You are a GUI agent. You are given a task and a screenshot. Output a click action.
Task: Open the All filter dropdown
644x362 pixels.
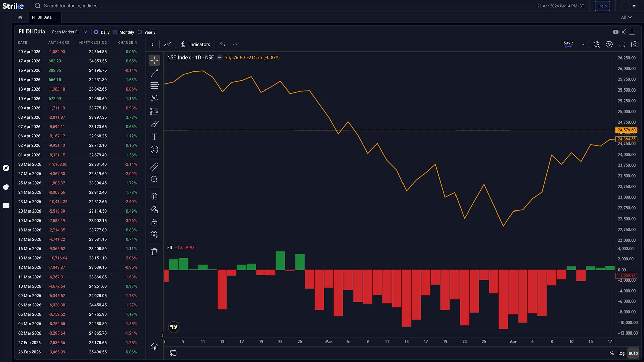(x=626, y=17)
